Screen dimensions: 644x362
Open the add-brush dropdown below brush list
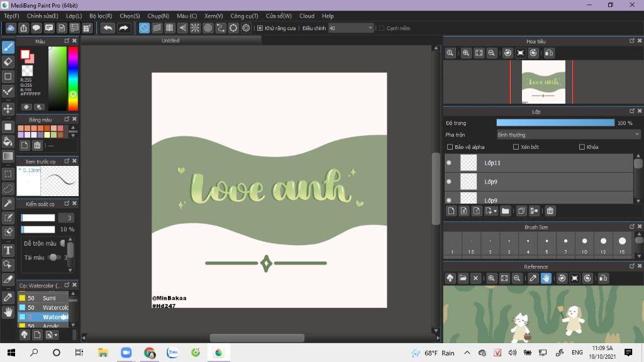[56, 335]
